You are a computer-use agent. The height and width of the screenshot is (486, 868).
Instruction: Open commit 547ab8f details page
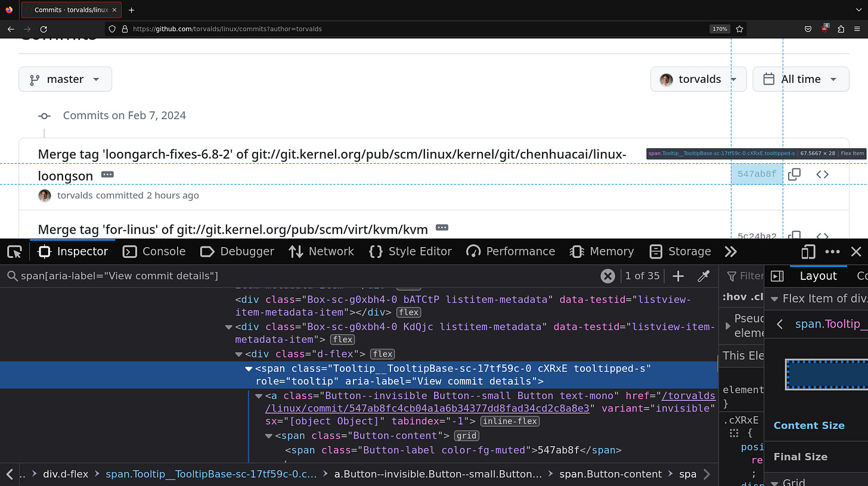pos(756,174)
